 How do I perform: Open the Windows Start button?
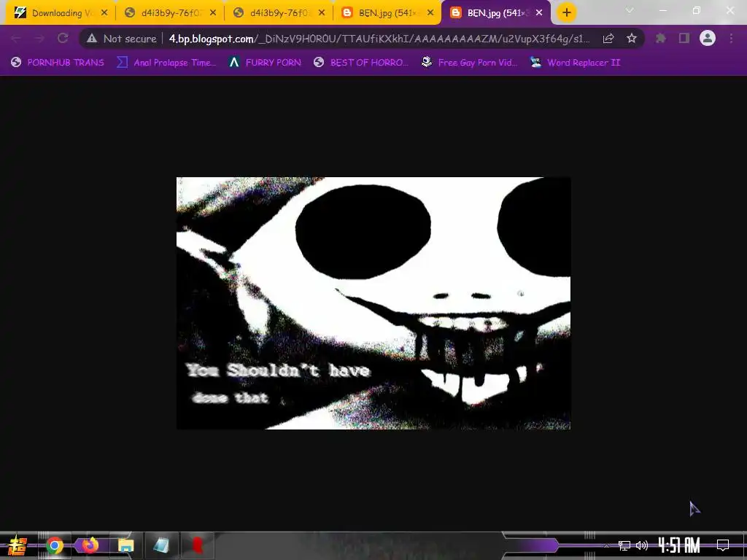pos(17,545)
